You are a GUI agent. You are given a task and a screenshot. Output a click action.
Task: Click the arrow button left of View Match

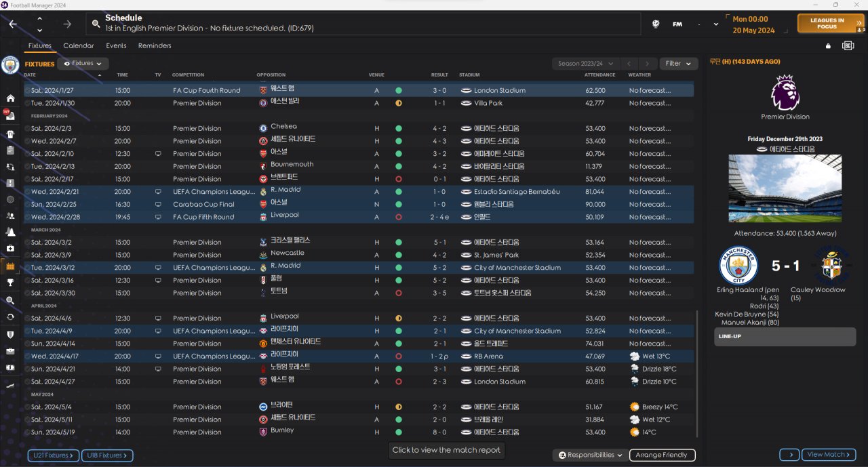click(x=789, y=455)
